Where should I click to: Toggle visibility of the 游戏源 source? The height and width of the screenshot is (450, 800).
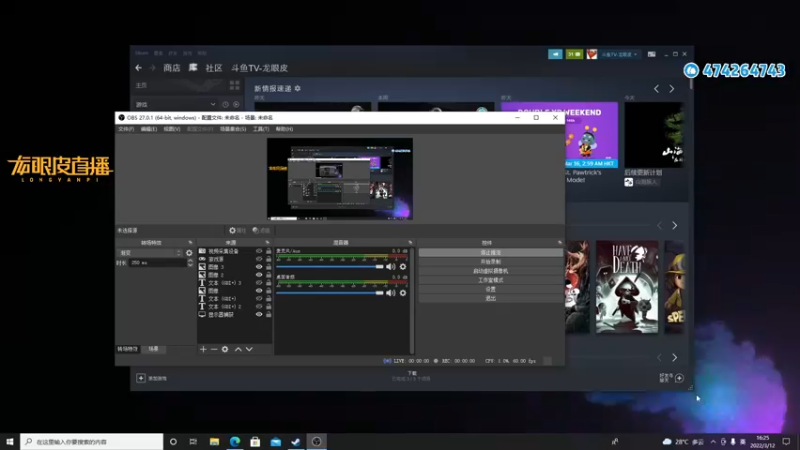tap(259, 259)
